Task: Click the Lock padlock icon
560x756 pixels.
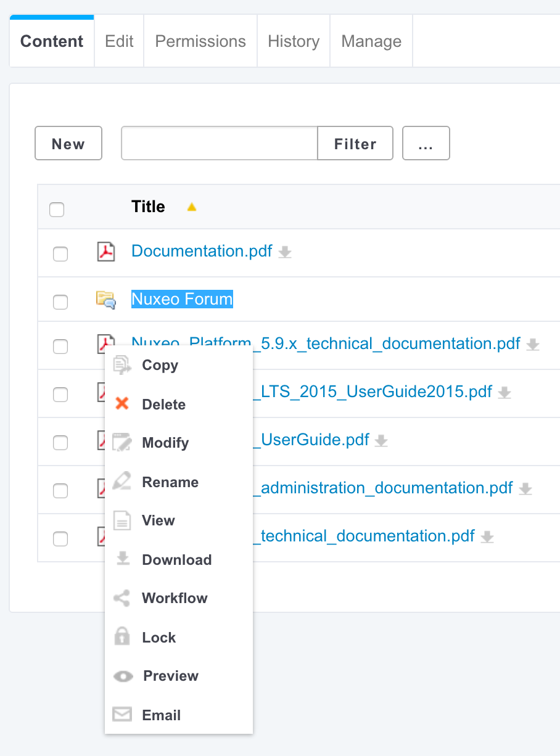Action: (122, 636)
